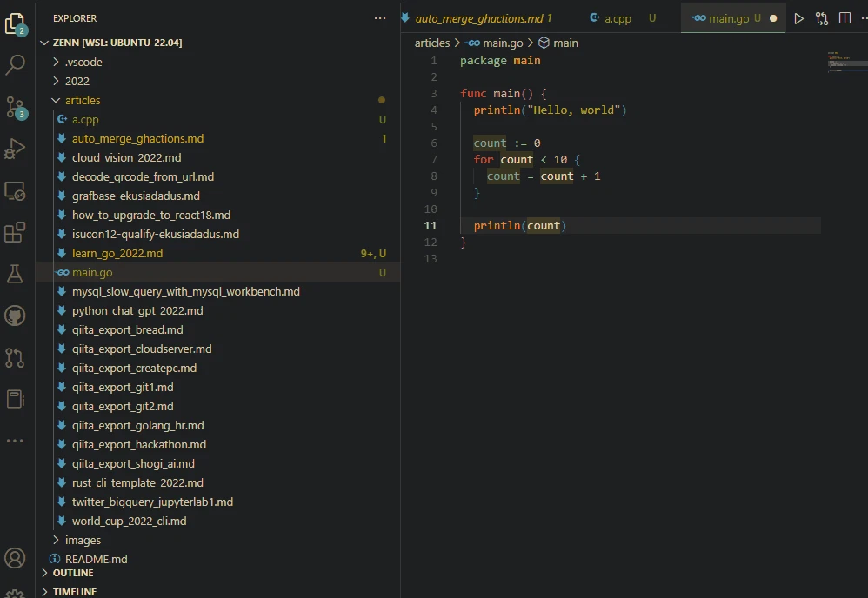
Task: Select the main.go editor tab
Action: [x=727, y=18]
